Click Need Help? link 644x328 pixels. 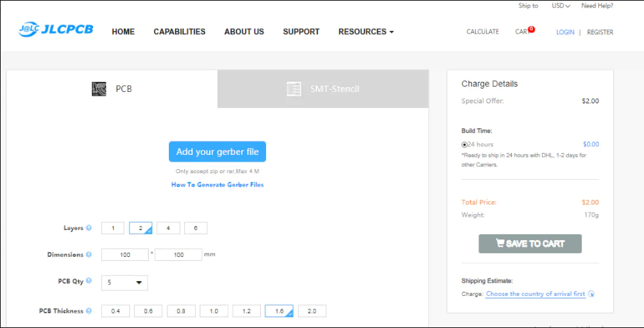click(597, 6)
